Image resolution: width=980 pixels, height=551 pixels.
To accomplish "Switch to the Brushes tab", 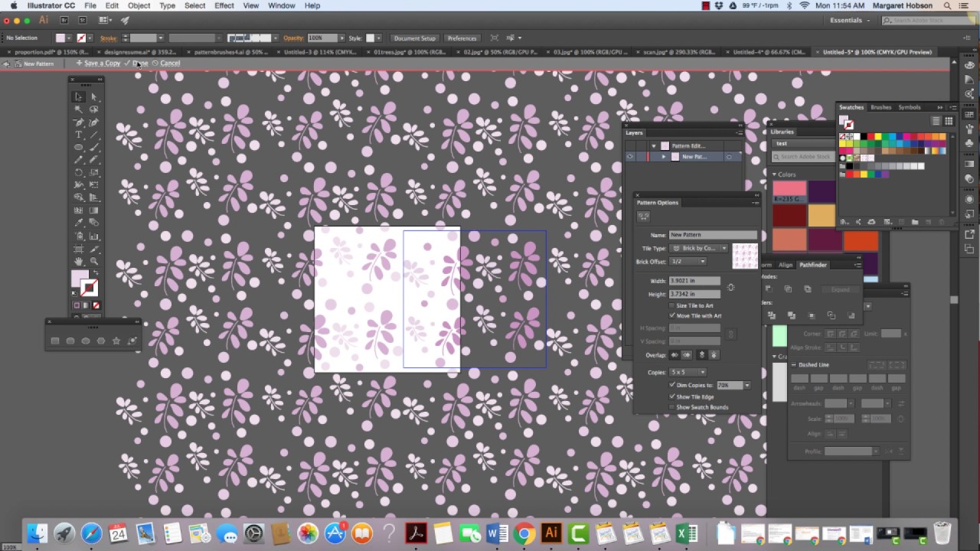I will (881, 107).
